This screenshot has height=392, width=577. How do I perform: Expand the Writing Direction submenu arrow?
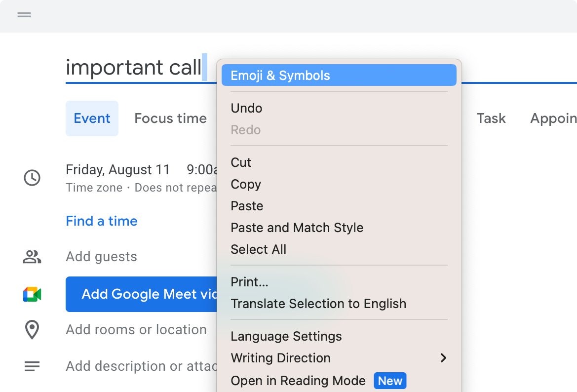tap(443, 358)
